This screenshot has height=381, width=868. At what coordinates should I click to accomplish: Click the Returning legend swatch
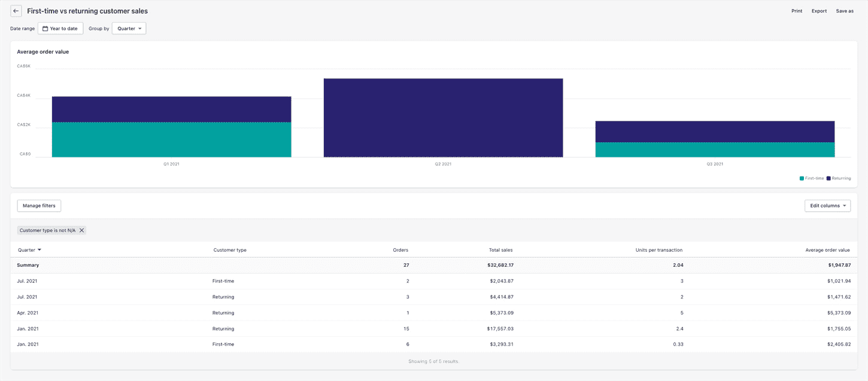tap(829, 178)
